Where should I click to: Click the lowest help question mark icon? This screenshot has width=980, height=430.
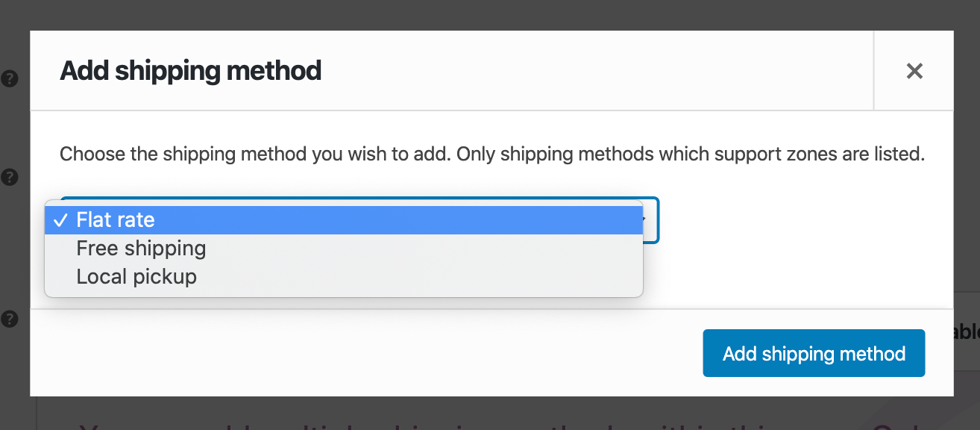coord(9,319)
